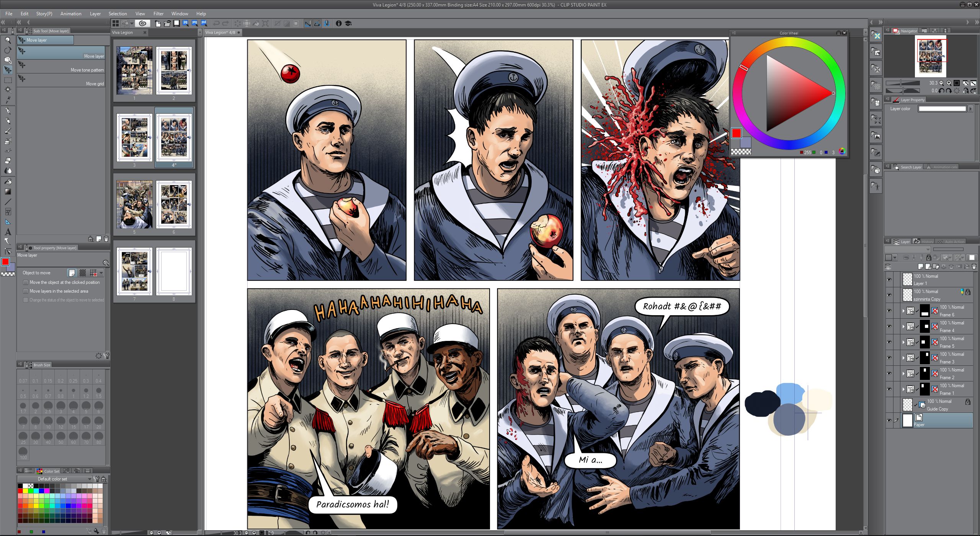Click the Open file toolbar icon
The width and height of the screenshot is (980, 536).
click(167, 23)
